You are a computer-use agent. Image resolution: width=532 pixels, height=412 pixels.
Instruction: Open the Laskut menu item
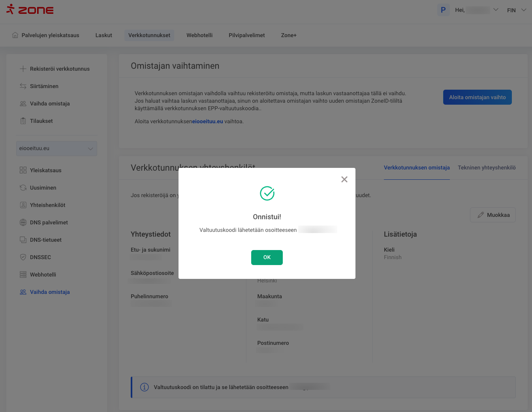(x=103, y=35)
